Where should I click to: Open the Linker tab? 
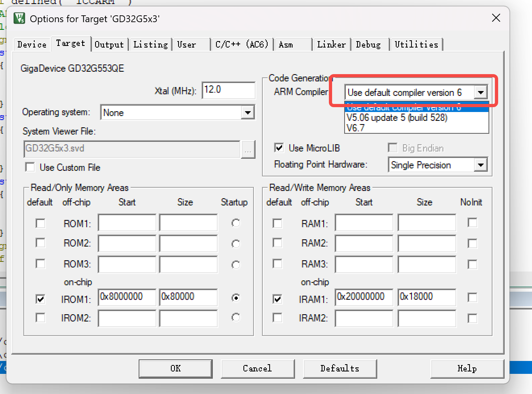(x=331, y=44)
